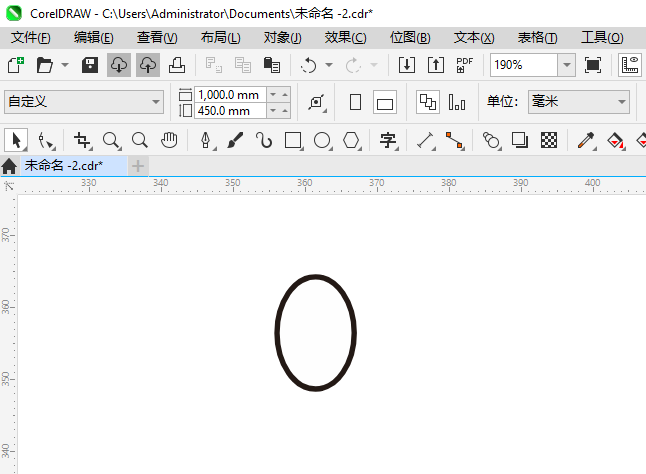646x474 pixels.
Task: Open a file with folder icon
Action: (44, 65)
